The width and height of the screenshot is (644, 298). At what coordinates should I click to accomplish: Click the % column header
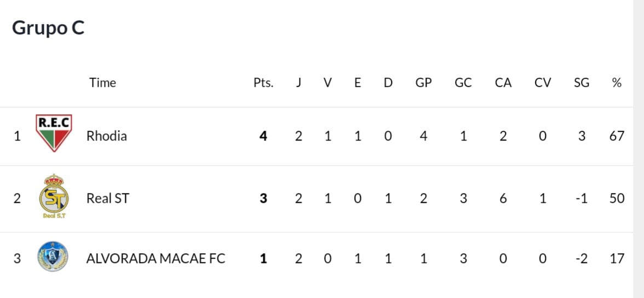coord(617,83)
